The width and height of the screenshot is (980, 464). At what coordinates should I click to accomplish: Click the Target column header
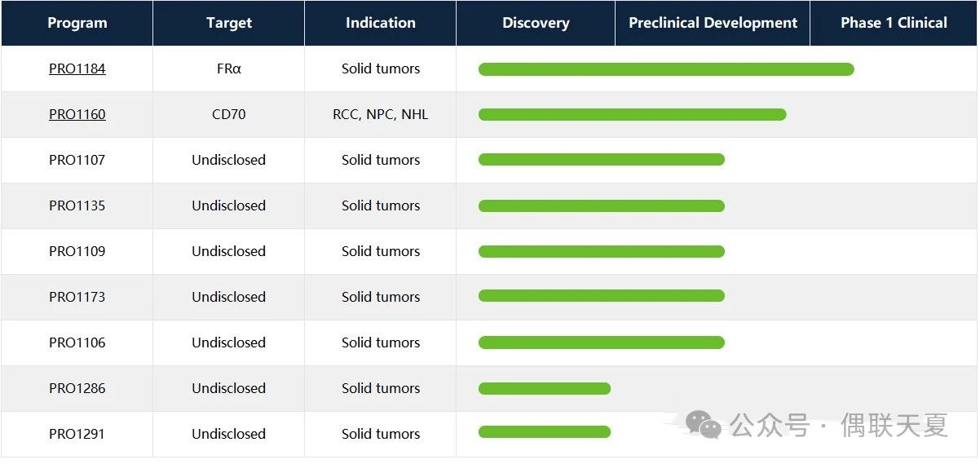pyautogui.click(x=229, y=23)
